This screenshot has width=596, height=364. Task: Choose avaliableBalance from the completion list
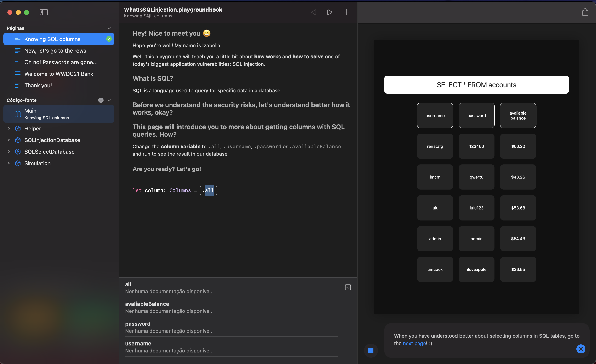tap(147, 304)
